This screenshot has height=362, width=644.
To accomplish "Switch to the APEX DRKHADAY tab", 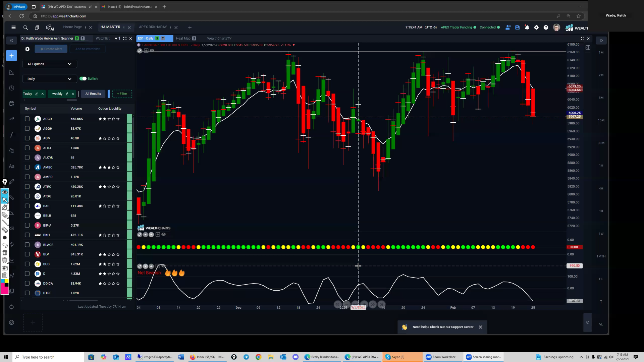I will 153,27.
